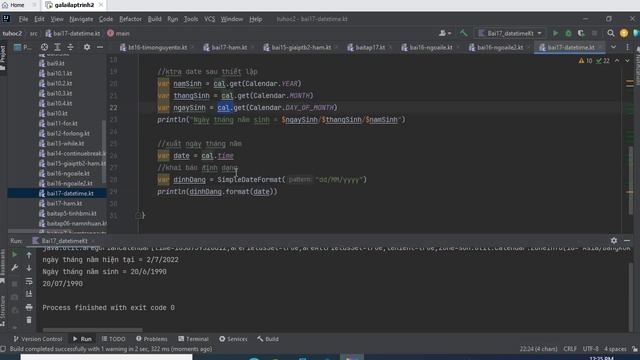This screenshot has height=360, width=640.
Task: Show the hidden editor tabs dropdown
Action: 613,47
